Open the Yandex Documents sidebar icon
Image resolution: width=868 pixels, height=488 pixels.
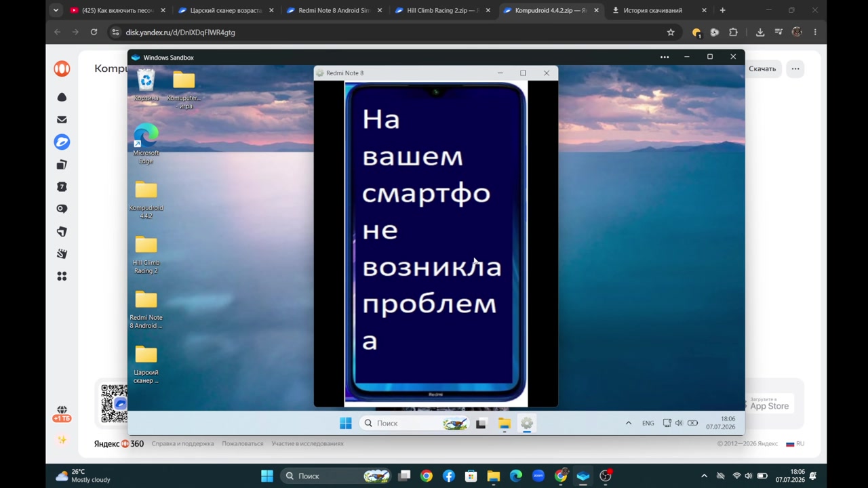click(62, 165)
